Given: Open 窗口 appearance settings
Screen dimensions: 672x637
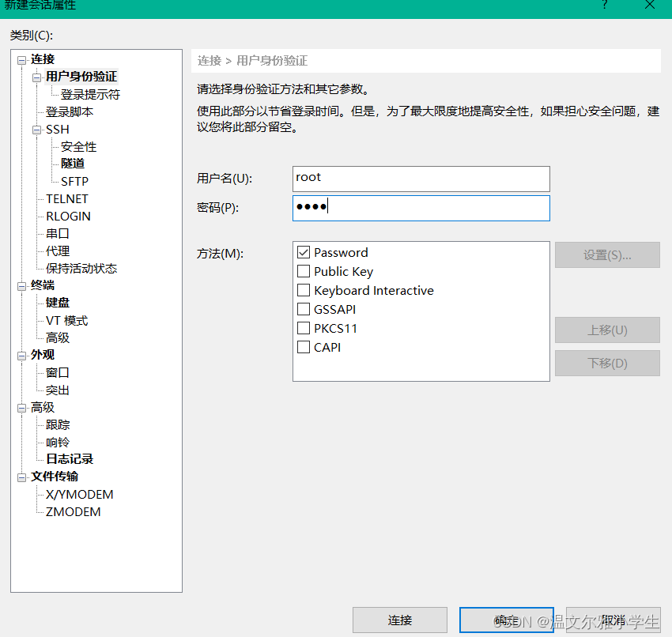Looking at the screenshot, I should [x=58, y=373].
